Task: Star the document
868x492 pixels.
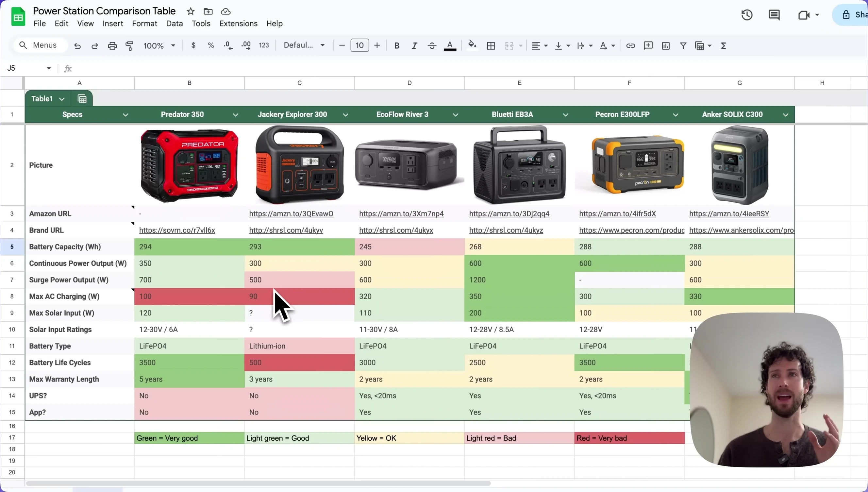Action: (x=191, y=11)
